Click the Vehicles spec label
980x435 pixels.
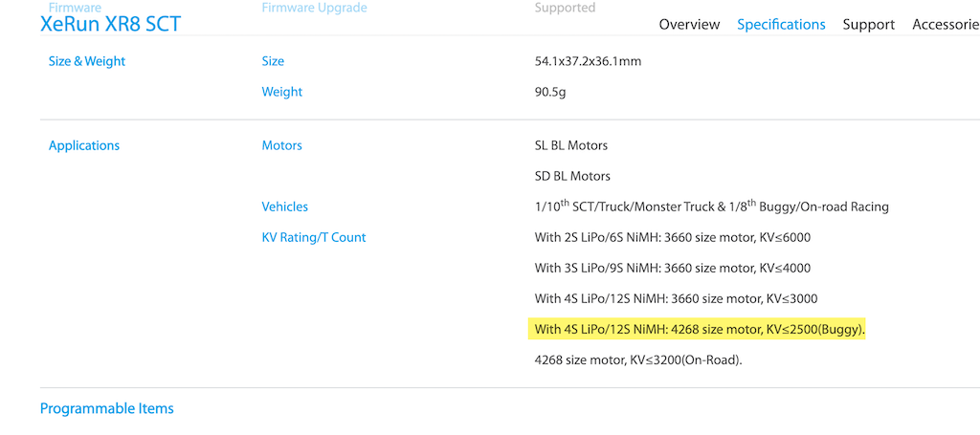coord(285,207)
